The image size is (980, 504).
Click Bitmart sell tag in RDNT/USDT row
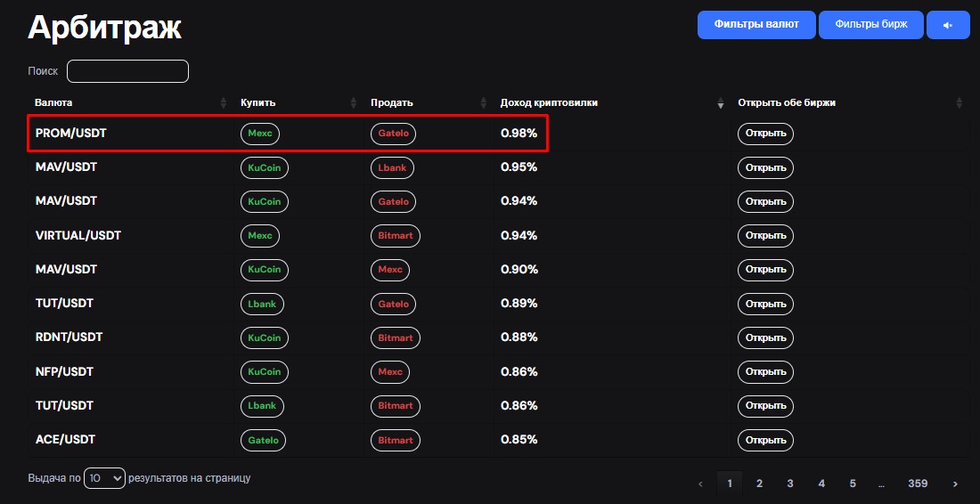pos(396,337)
